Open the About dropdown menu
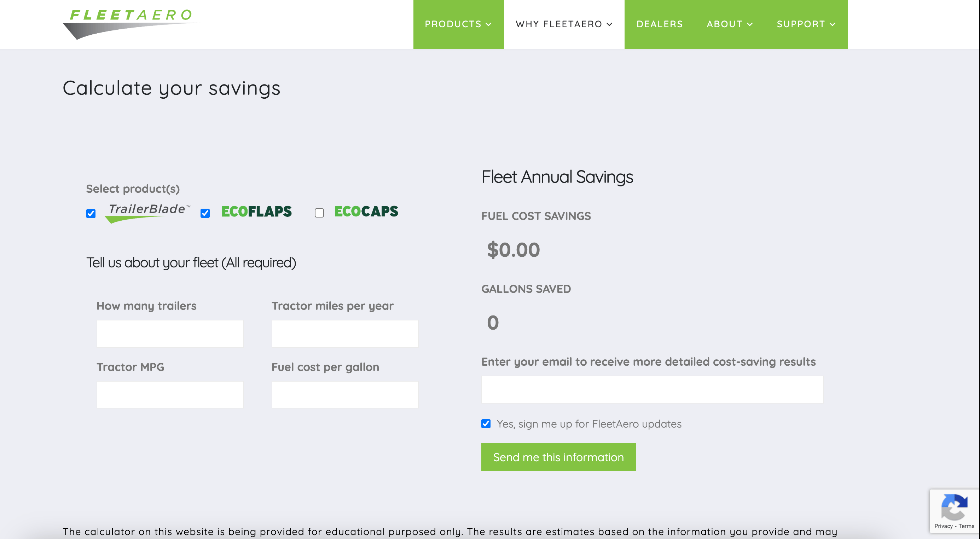This screenshot has width=980, height=539. click(x=729, y=24)
